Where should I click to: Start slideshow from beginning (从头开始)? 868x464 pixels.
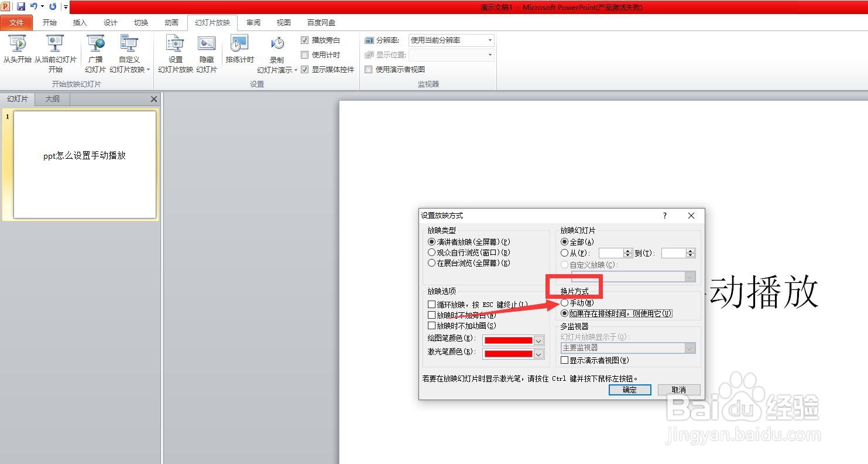coord(17,53)
